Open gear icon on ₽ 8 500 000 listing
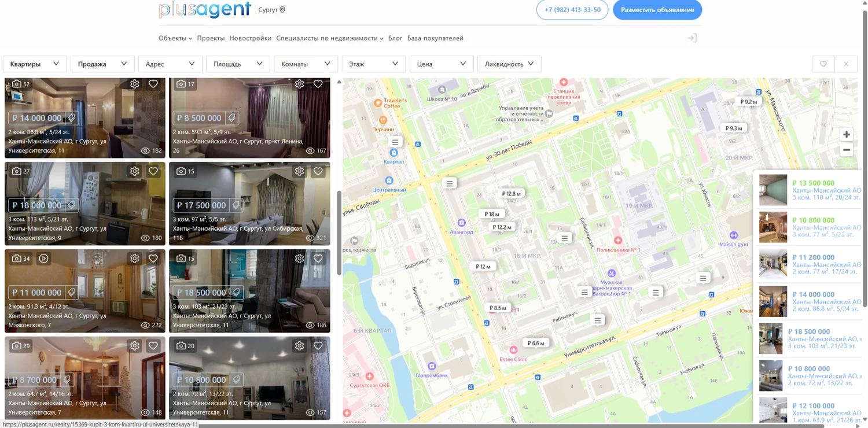 point(299,84)
